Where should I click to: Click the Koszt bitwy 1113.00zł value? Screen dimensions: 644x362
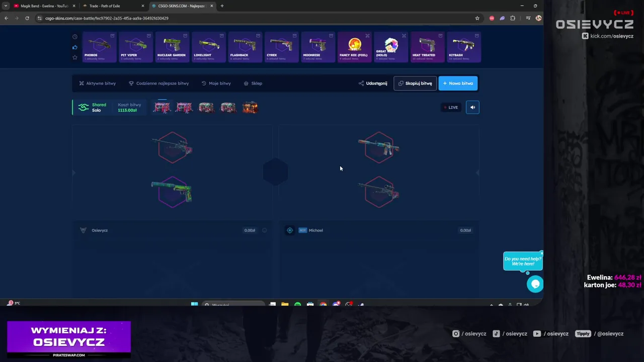pyautogui.click(x=127, y=110)
